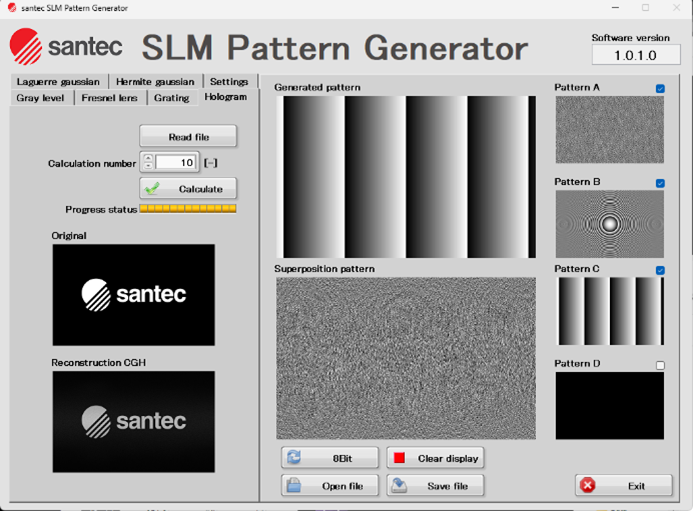Screen dimensions: 693x511
Task: Toggle the Pattern C checkbox
Action: [x=660, y=270]
